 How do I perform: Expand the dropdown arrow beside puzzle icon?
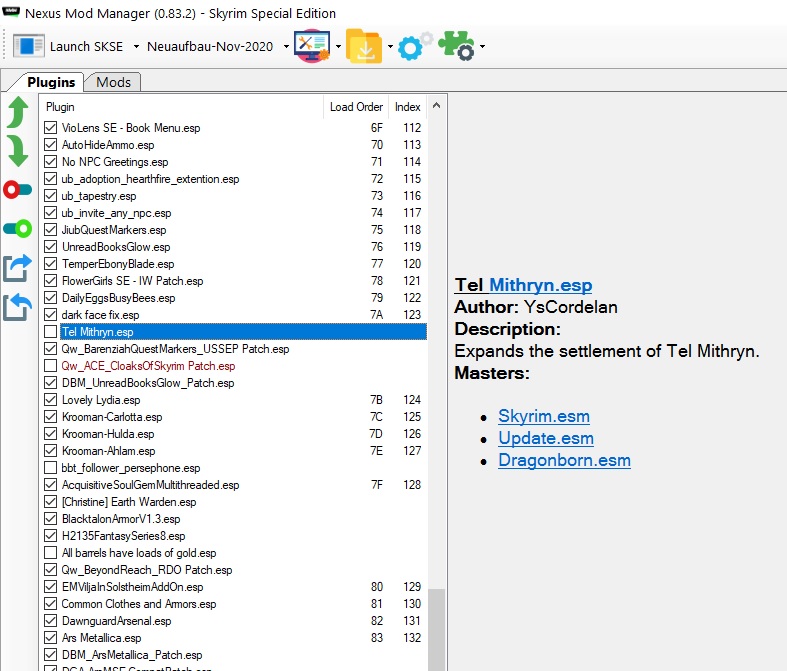[483, 47]
